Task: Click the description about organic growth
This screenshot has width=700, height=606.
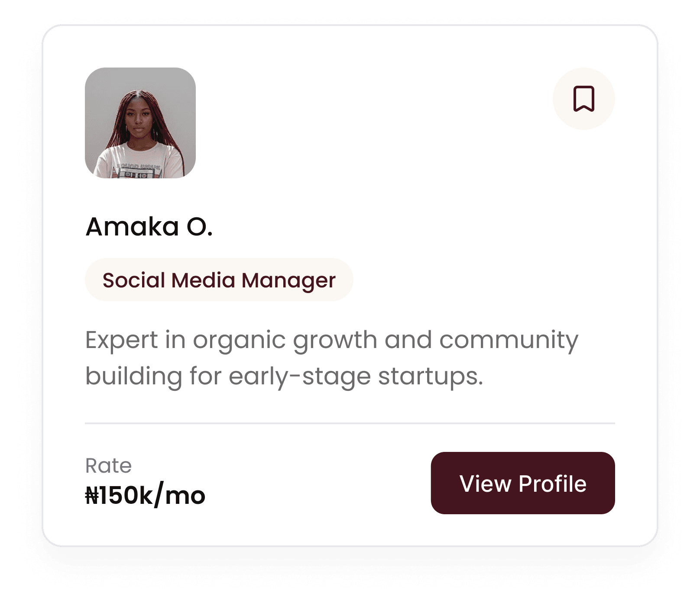Action: 332,358
